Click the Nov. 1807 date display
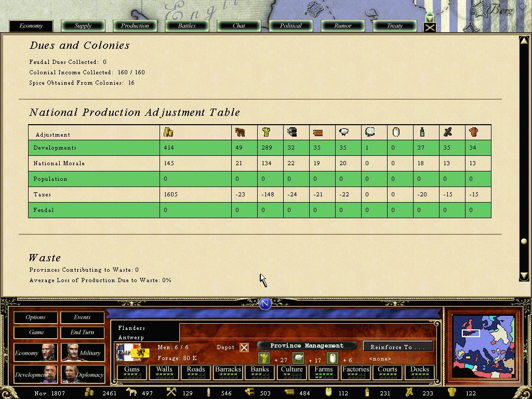532x399 pixels. pyautogui.click(x=49, y=393)
